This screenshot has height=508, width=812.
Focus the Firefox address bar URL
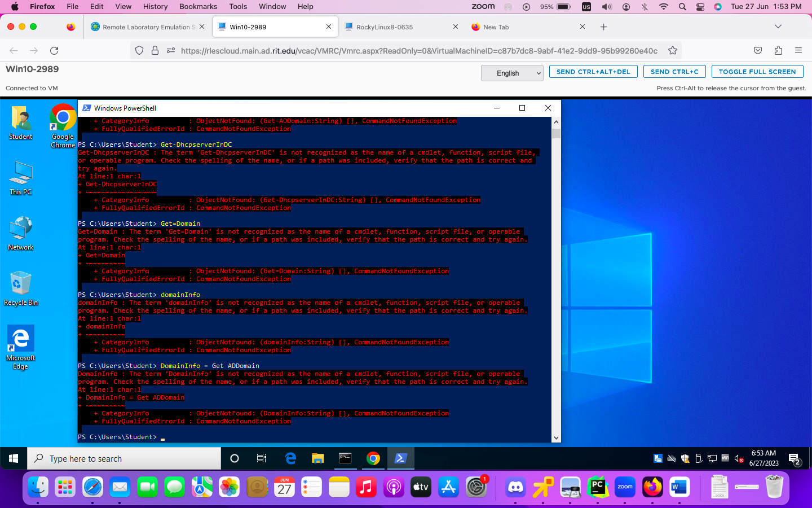coord(419,51)
